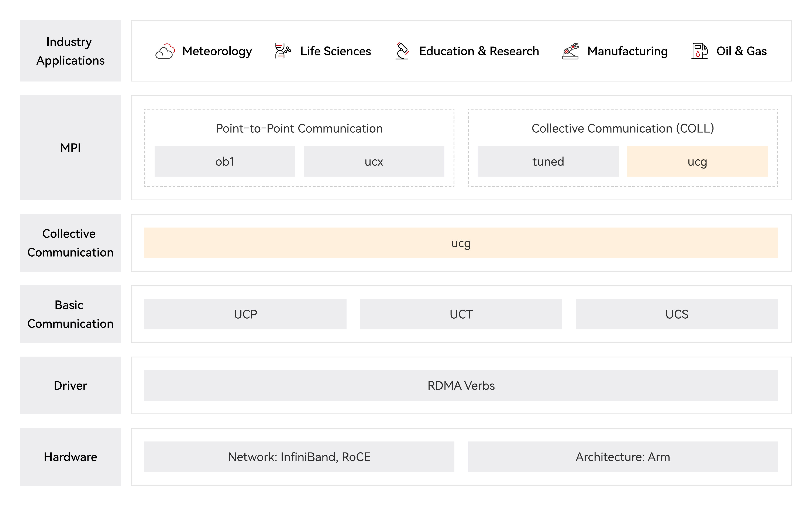Select the Industry Applications layer label
The image size is (812, 506).
click(x=70, y=51)
